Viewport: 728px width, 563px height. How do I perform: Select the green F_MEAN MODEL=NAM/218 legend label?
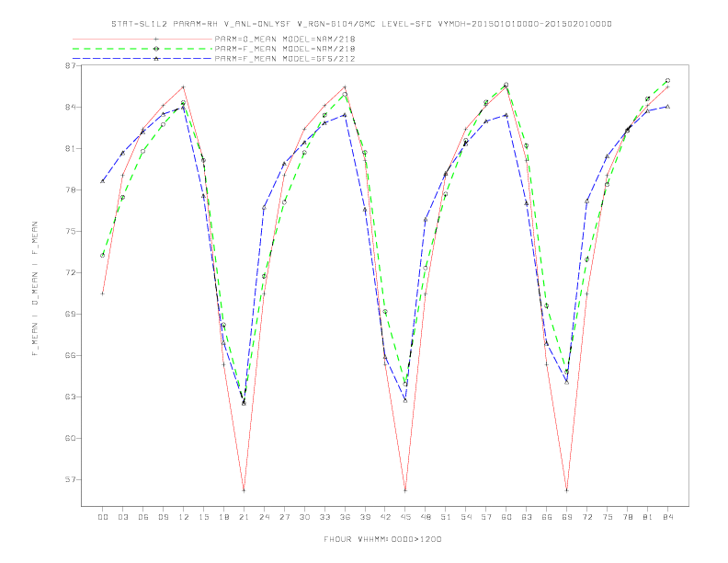coord(285,49)
